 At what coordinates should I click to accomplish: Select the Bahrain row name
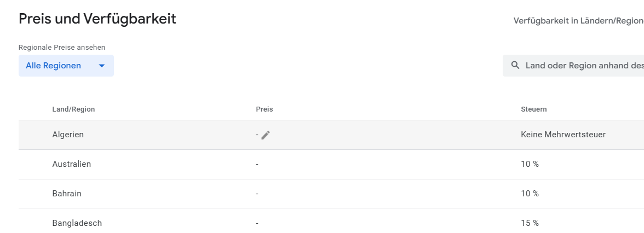[67, 194]
